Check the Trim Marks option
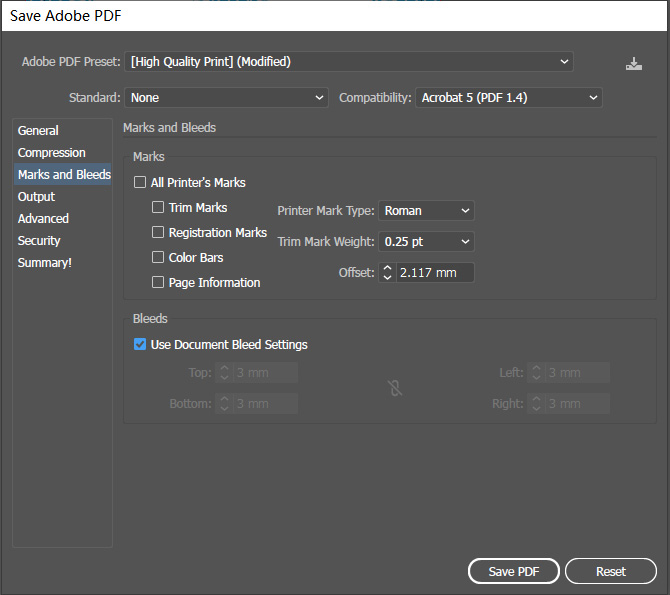The width and height of the screenshot is (670, 595). (158, 207)
